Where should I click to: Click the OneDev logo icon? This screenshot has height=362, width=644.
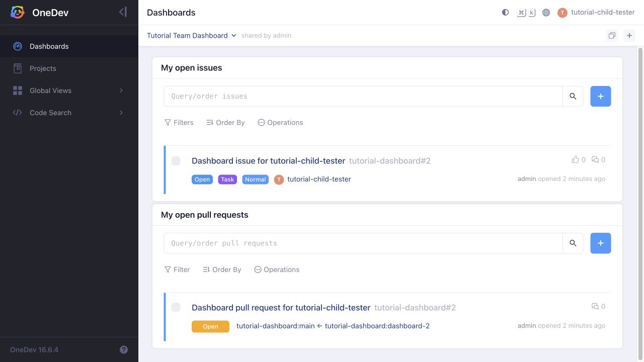point(18,13)
